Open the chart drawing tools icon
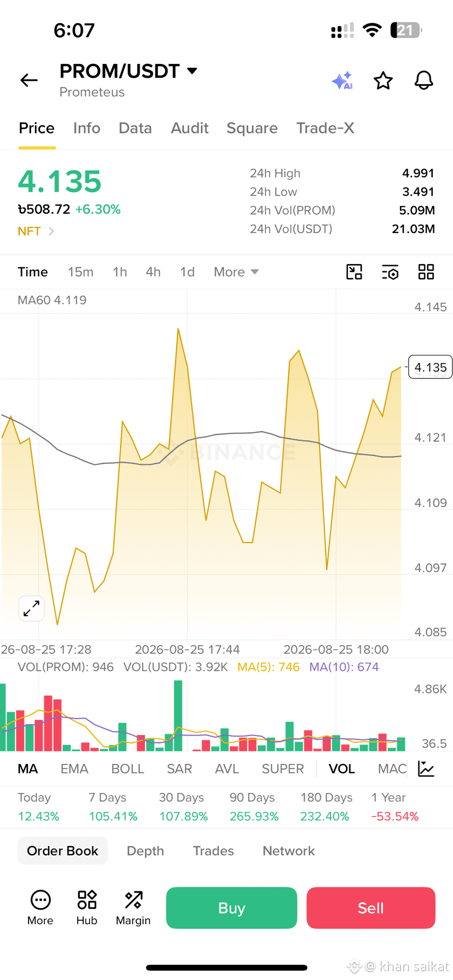The height and width of the screenshot is (980, 453). click(355, 272)
